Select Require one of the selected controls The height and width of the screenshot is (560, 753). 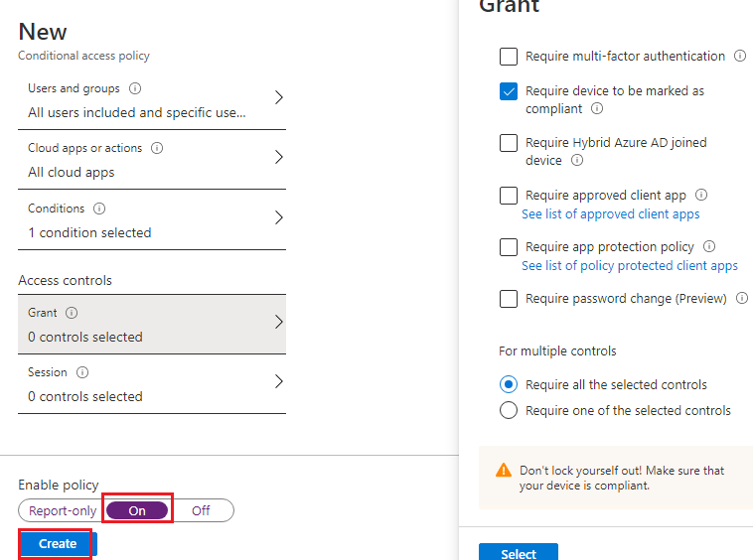click(509, 410)
